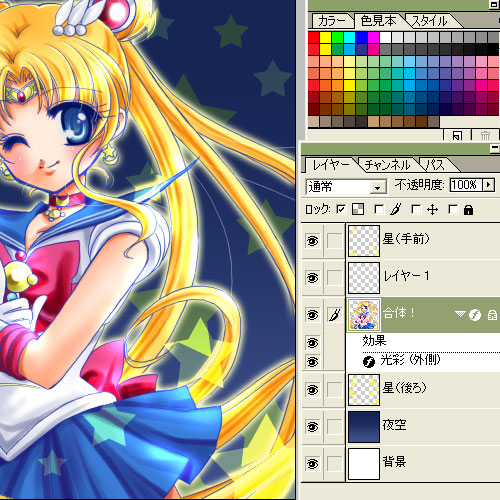Click the paintbrush lock image pixels icon

(x=395, y=209)
